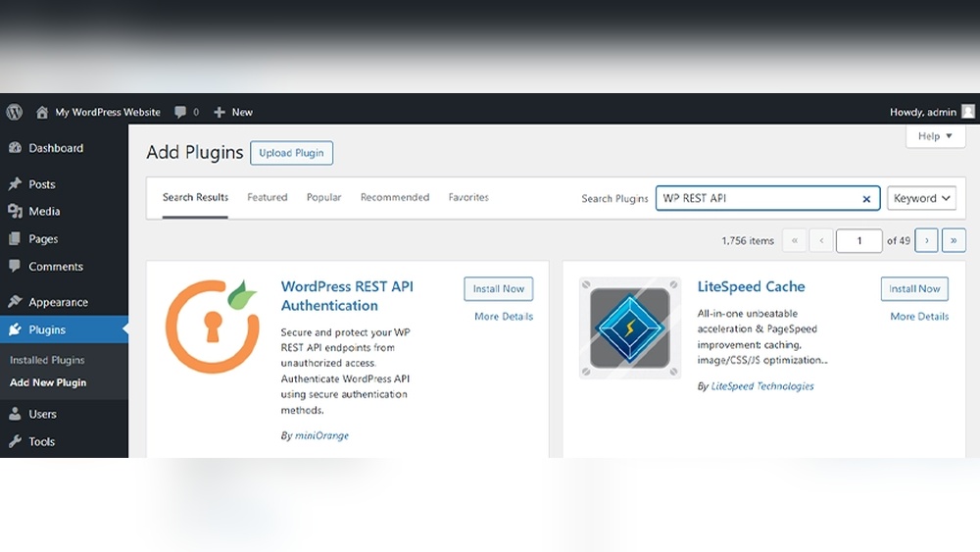This screenshot has width=980, height=552.
Task: Open Media menu label
Action: pos(44,212)
